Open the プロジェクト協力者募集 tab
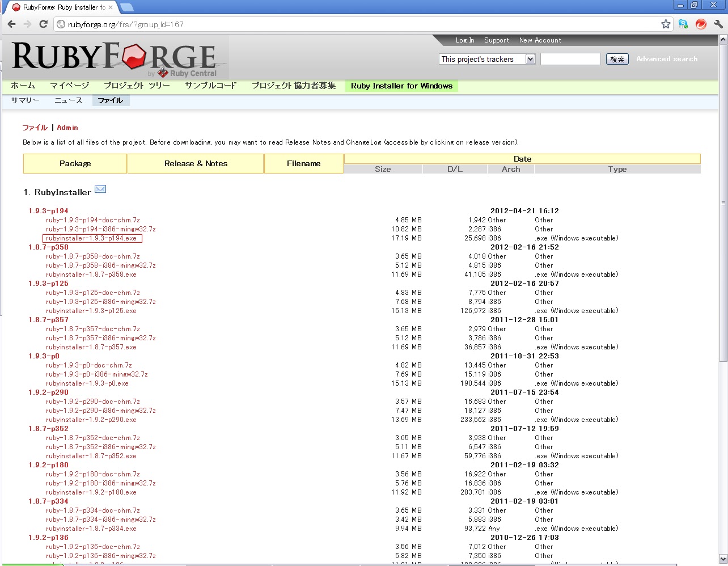Image resolution: width=728 pixels, height=566 pixels. 294,86
